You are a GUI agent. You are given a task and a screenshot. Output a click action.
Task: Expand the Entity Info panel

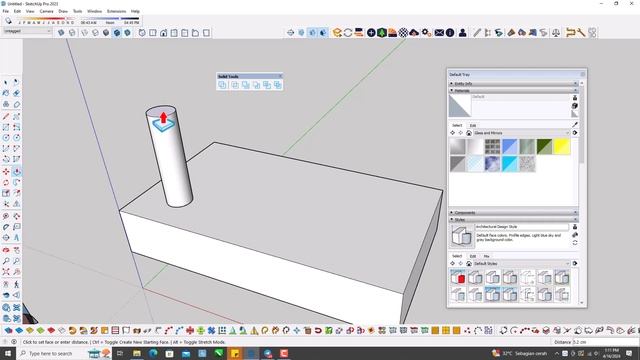click(x=513, y=84)
